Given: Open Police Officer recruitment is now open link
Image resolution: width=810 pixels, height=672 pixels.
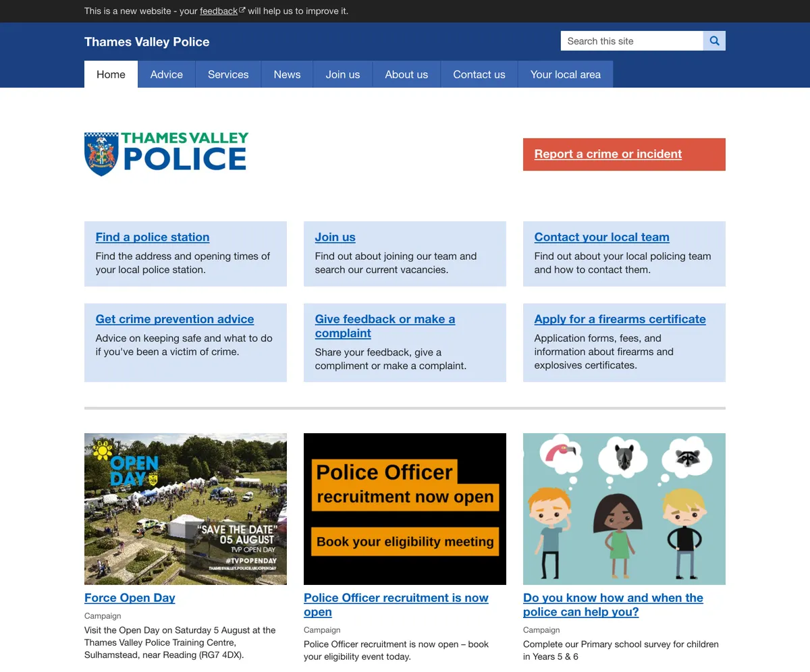Looking at the screenshot, I should [x=396, y=605].
